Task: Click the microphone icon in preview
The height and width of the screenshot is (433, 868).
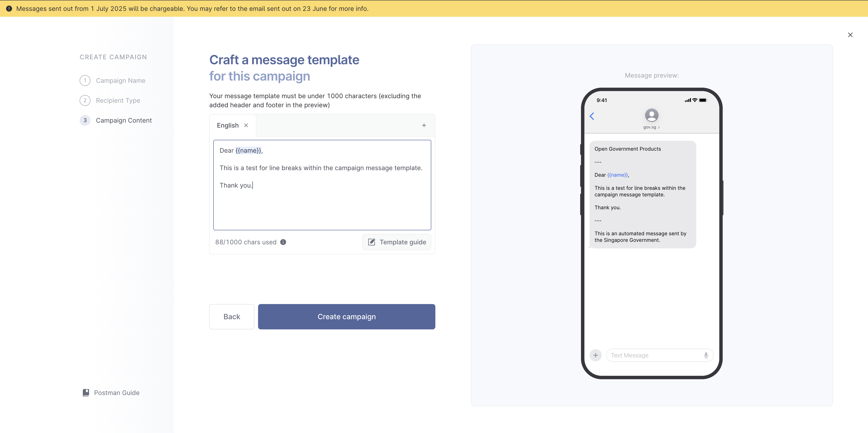Action: pyautogui.click(x=706, y=355)
